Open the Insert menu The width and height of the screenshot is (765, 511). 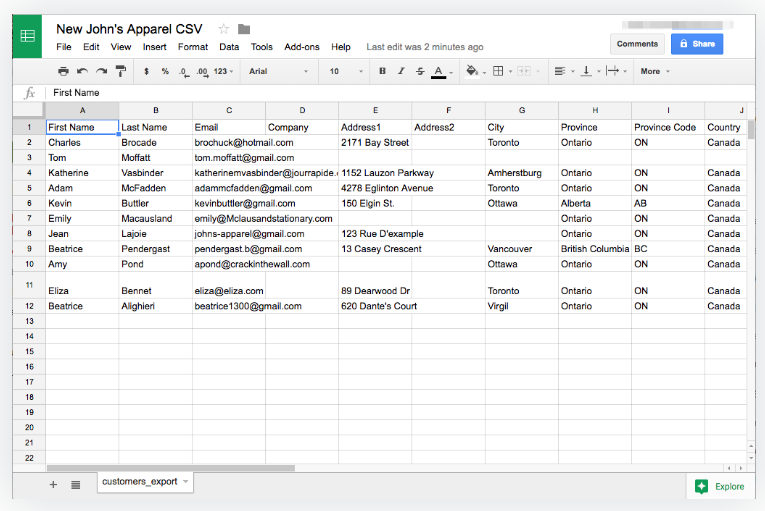(x=154, y=47)
